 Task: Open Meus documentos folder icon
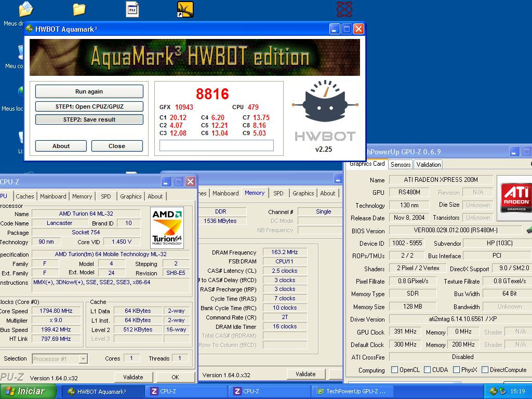pos(25,9)
